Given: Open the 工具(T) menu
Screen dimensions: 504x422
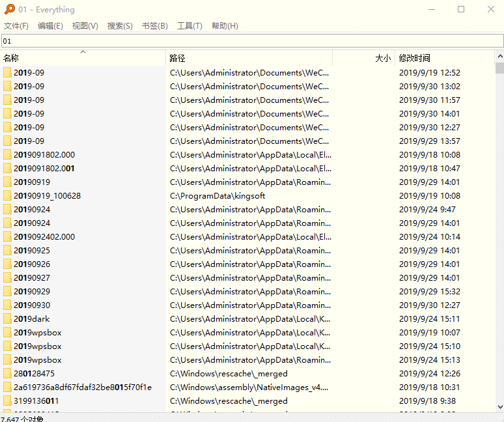Looking at the screenshot, I should click(x=189, y=26).
